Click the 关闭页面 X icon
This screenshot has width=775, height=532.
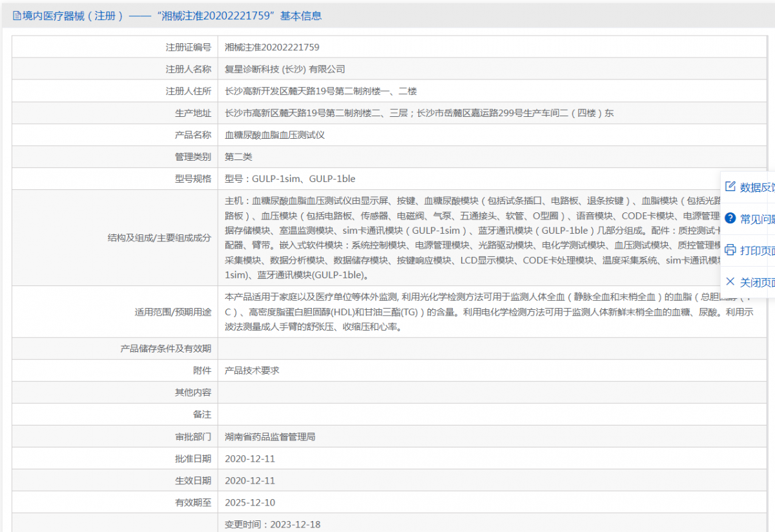[730, 281]
